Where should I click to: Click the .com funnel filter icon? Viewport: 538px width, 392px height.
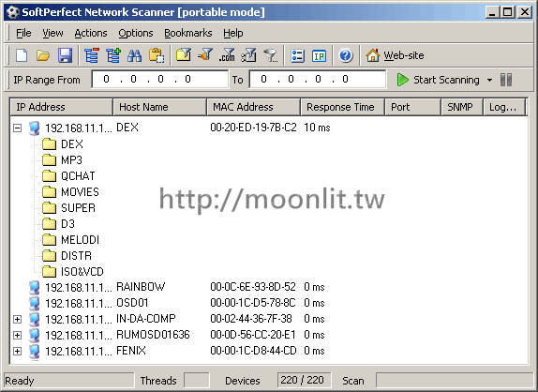227,55
